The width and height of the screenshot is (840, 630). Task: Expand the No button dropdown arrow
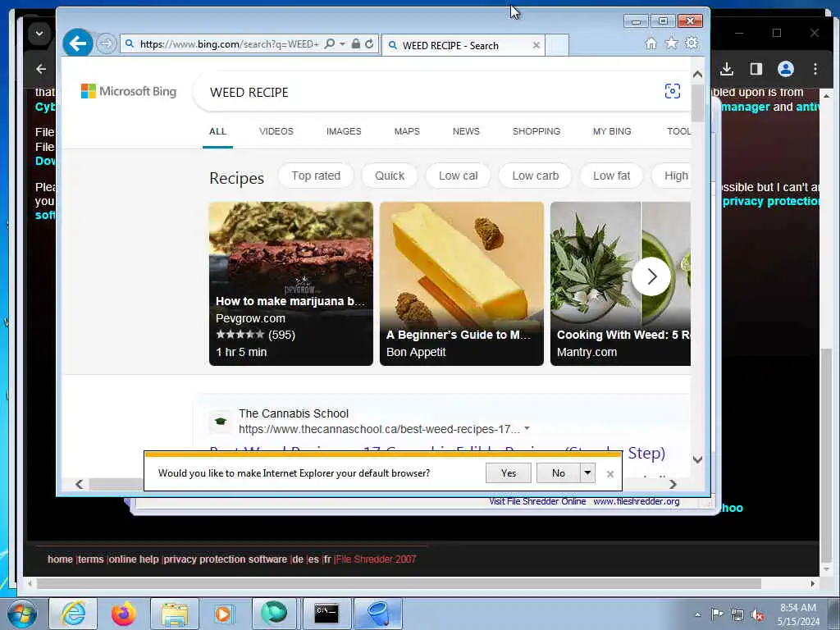[587, 473]
